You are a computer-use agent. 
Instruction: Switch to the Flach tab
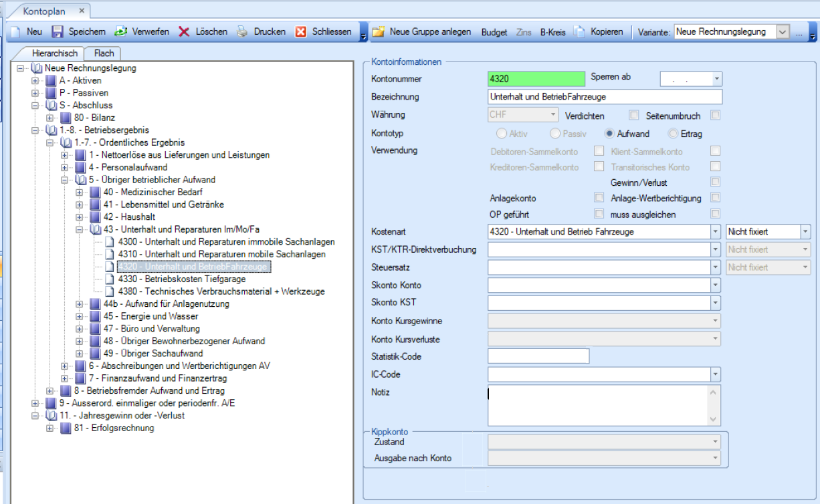(104, 53)
